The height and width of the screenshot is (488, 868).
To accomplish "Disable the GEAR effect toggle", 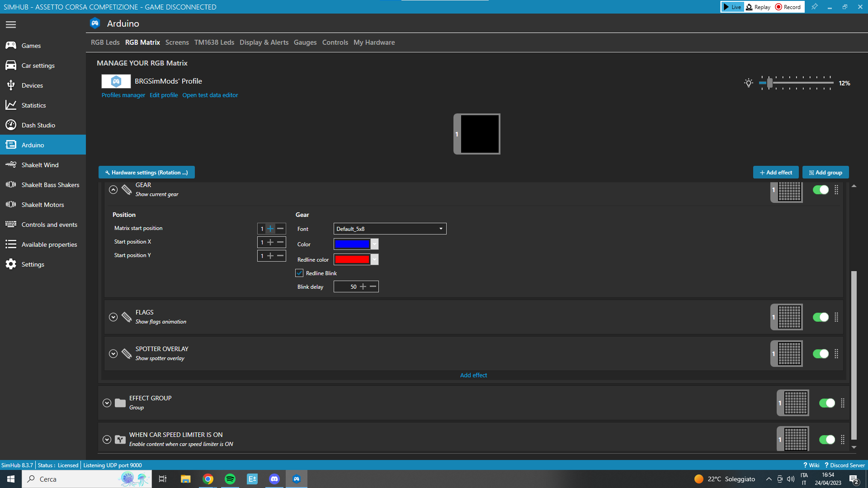I will (x=821, y=190).
